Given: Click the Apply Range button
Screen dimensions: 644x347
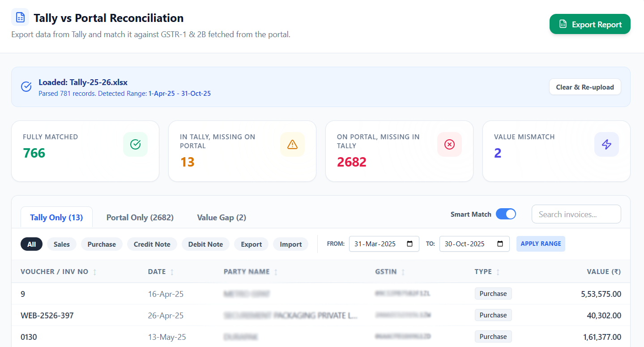Looking at the screenshot, I should 540,244.
